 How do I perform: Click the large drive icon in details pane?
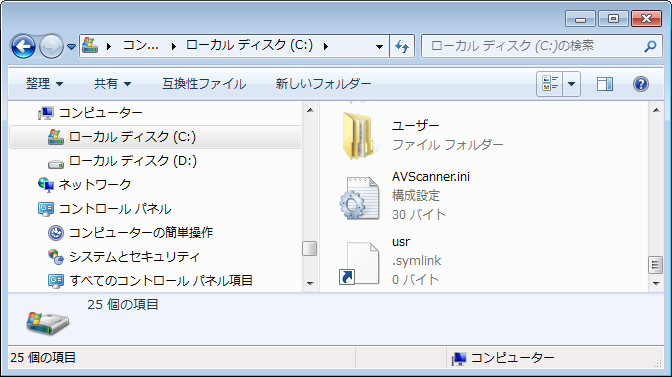(x=48, y=323)
